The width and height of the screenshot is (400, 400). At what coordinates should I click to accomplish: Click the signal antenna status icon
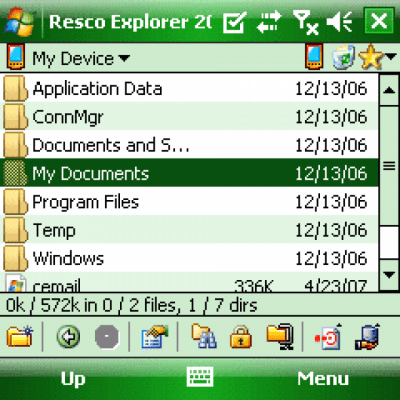point(305,22)
